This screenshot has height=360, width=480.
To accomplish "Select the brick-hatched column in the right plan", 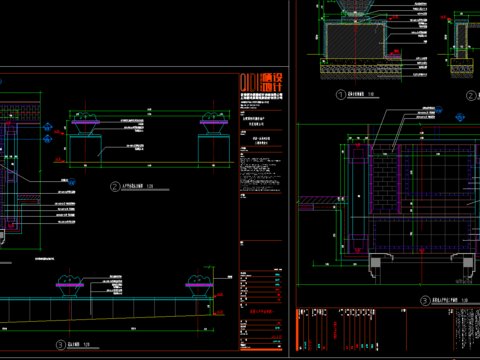I will tap(385, 180).
